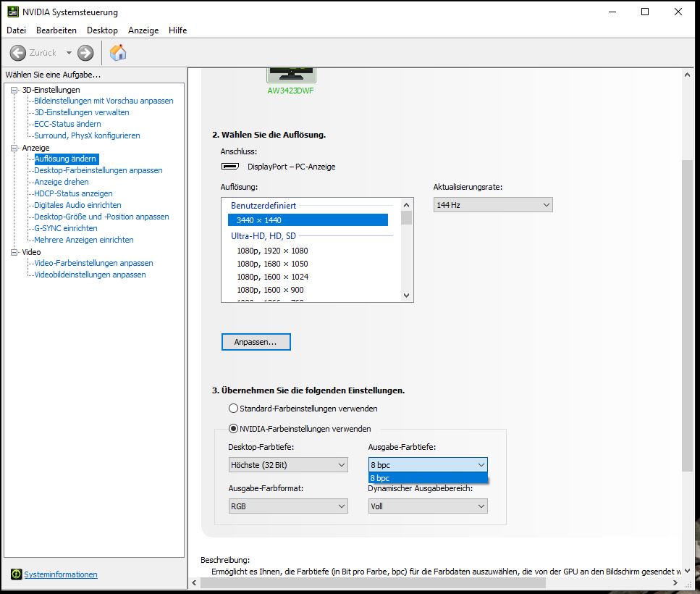Open ECC-Status ändern

pos(67,124)
